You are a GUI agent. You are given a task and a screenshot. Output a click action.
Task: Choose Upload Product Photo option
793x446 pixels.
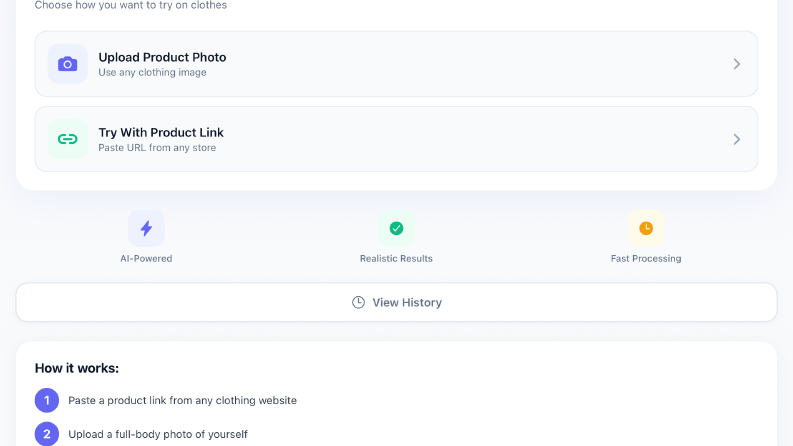click(x=396, y=64)
